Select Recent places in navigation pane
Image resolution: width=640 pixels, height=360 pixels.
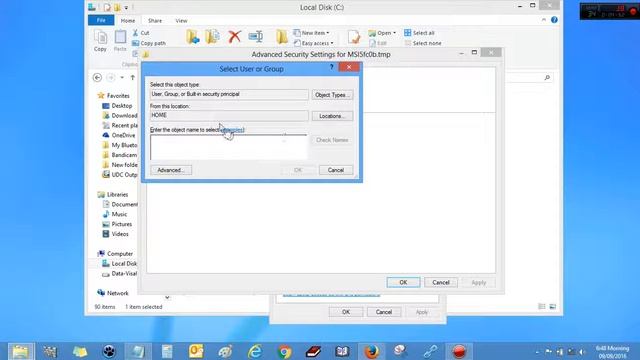[x=120, y=125]
